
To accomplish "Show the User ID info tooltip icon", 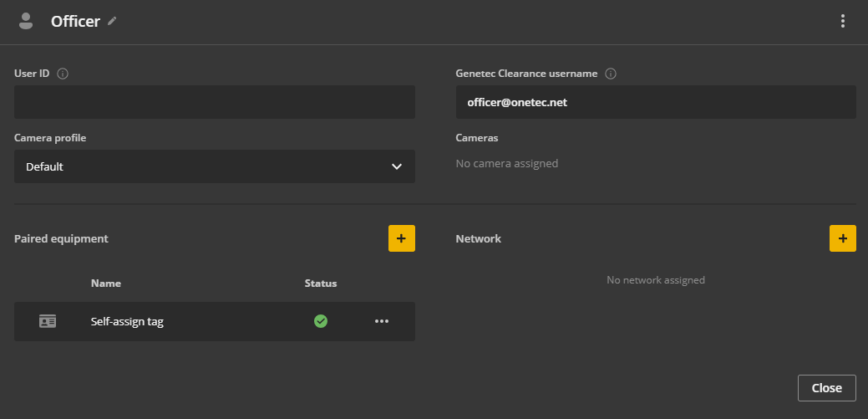I will (x=63, y=74).
